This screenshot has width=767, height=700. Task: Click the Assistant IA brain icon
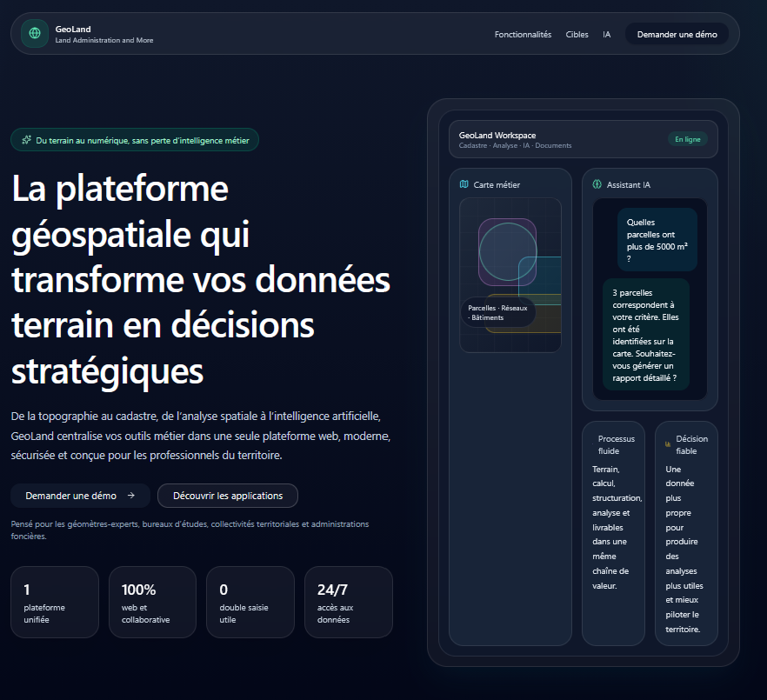tap(597, 184)
